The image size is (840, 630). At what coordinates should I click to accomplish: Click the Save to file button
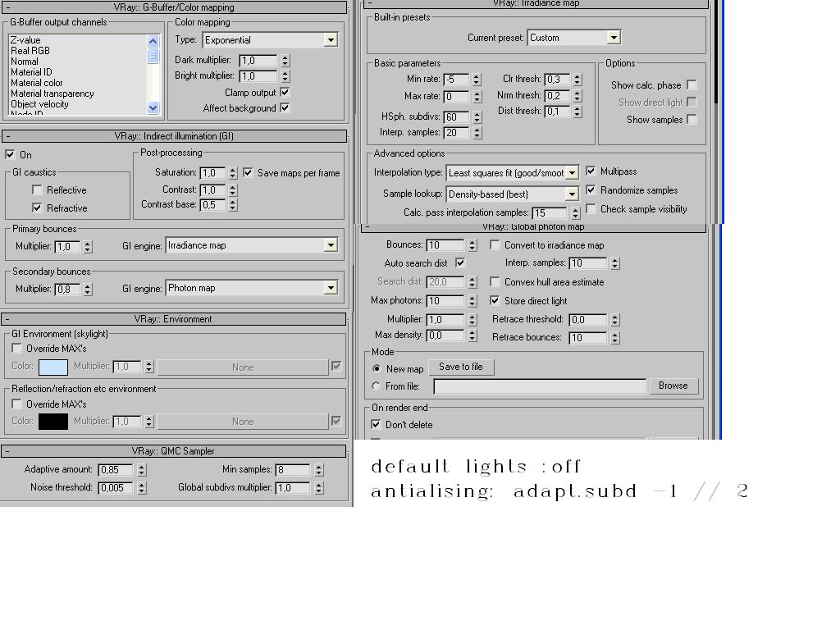(461, 367)
